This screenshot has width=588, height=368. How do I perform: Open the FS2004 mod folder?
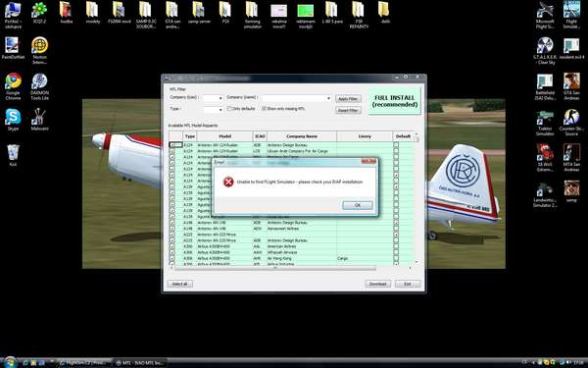pos(120,13)
